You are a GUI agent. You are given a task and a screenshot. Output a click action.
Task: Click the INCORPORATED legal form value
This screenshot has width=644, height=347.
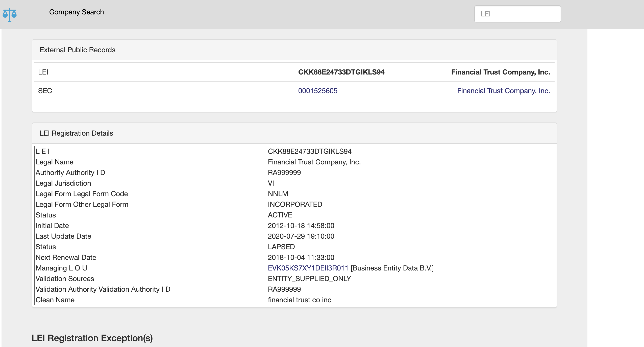click(295, 204)
